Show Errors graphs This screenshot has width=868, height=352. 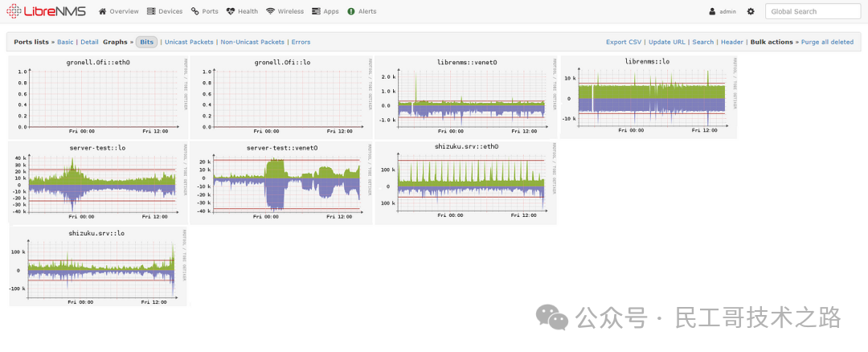pos(301,42)
